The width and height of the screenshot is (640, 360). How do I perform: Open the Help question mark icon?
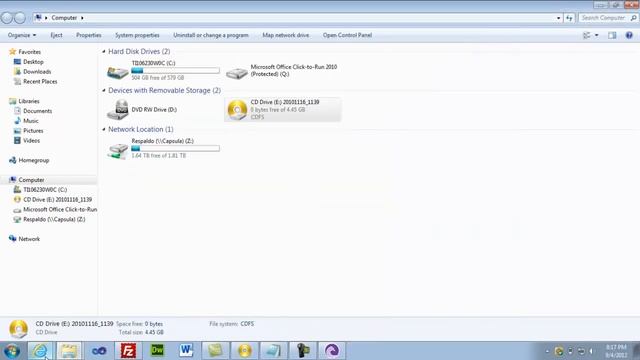[629, 35]
